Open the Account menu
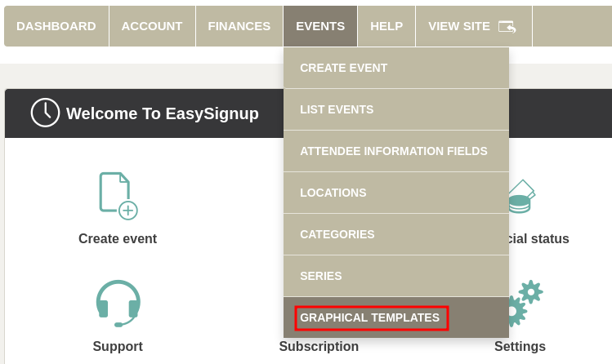The image size is (612, 364). [152, 26]
